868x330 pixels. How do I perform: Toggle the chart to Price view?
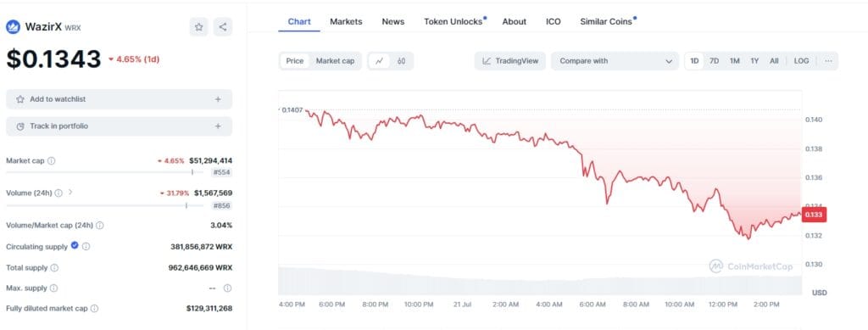point(294,61)
